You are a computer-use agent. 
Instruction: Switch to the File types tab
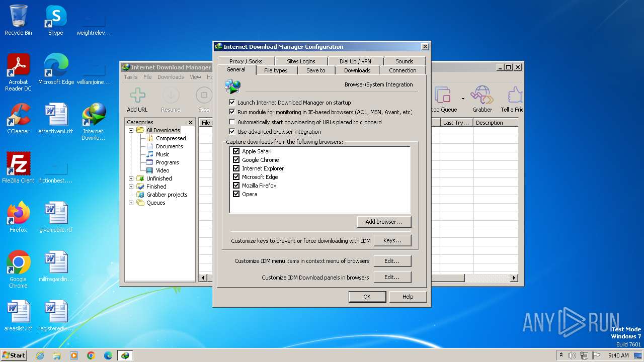coord(276,70)
